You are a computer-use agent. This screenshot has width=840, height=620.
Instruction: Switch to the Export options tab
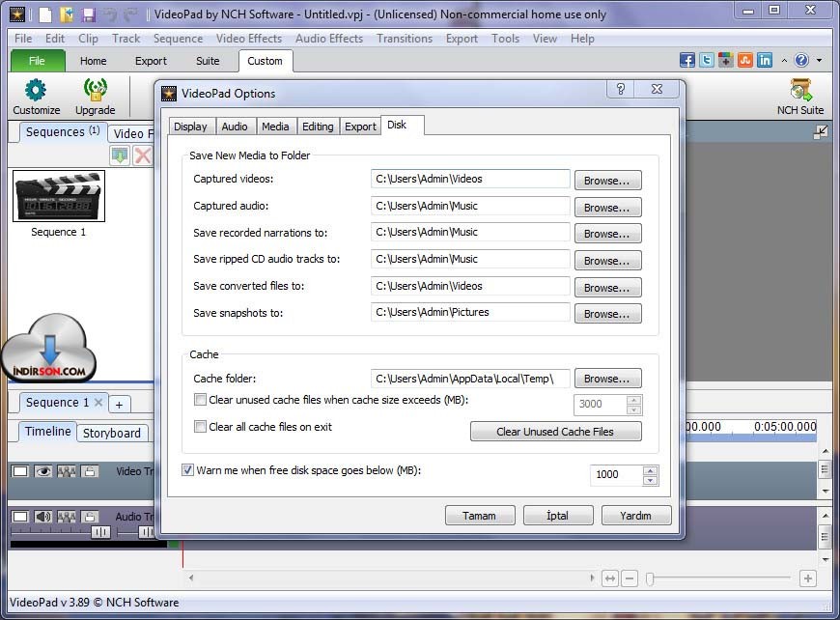pyautogui.click(x=360, y=127)
